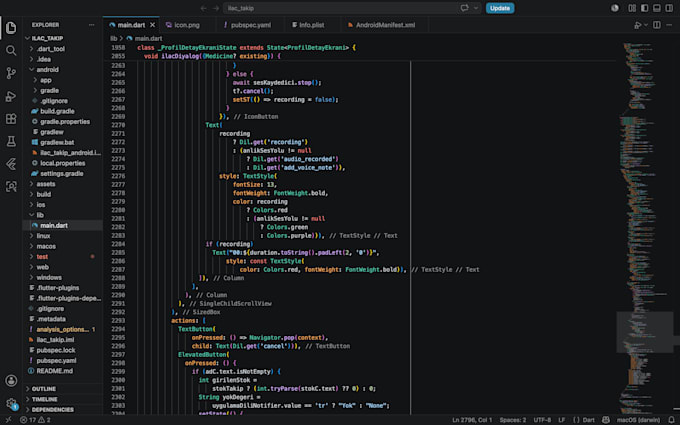Screen dimensions: 680x425
Task: Open the Search view in activity bar
Action: [11, 51]
